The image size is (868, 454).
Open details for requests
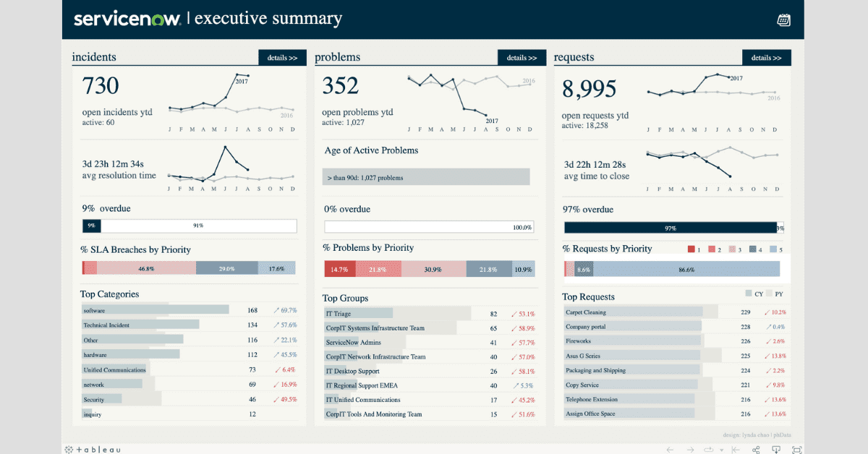(767, 57)
